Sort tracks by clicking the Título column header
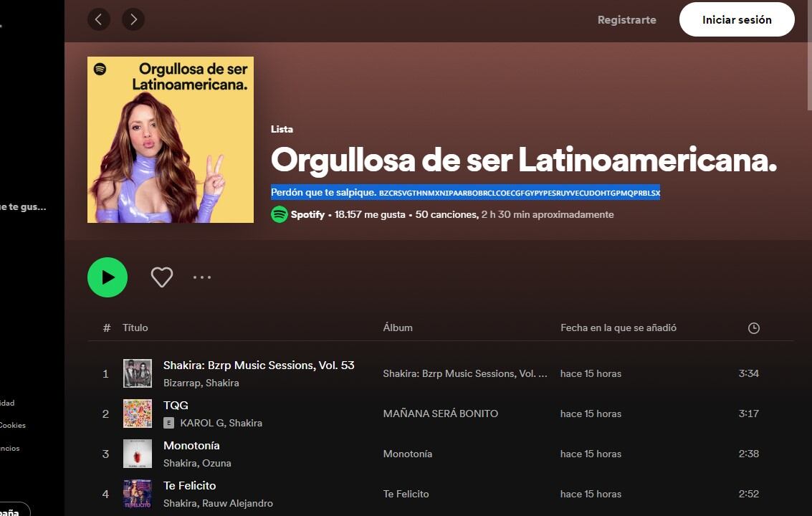Viewport: 812px width, 516px height. click(135, 328)
